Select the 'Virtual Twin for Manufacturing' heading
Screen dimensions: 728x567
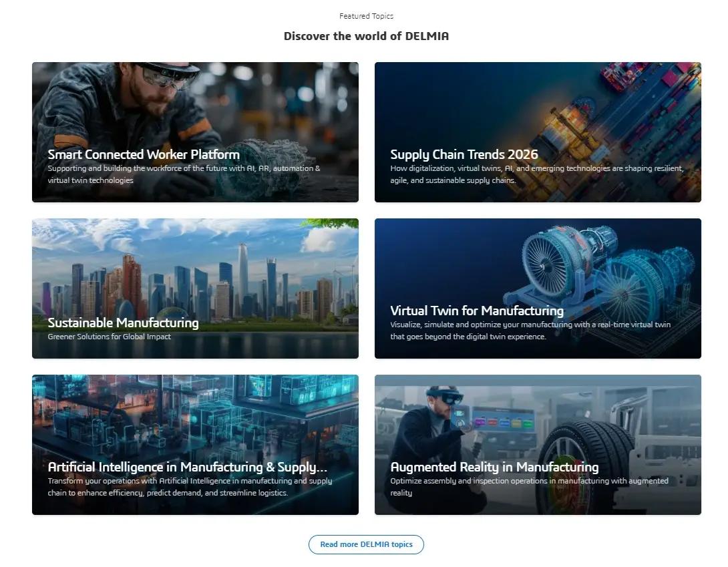click(x=477, y=310)
